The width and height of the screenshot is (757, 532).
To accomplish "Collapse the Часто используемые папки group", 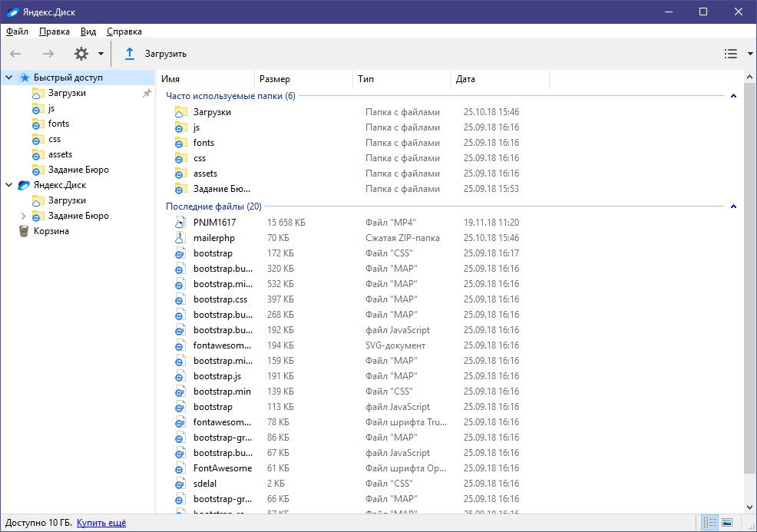I will click(733, 96).
